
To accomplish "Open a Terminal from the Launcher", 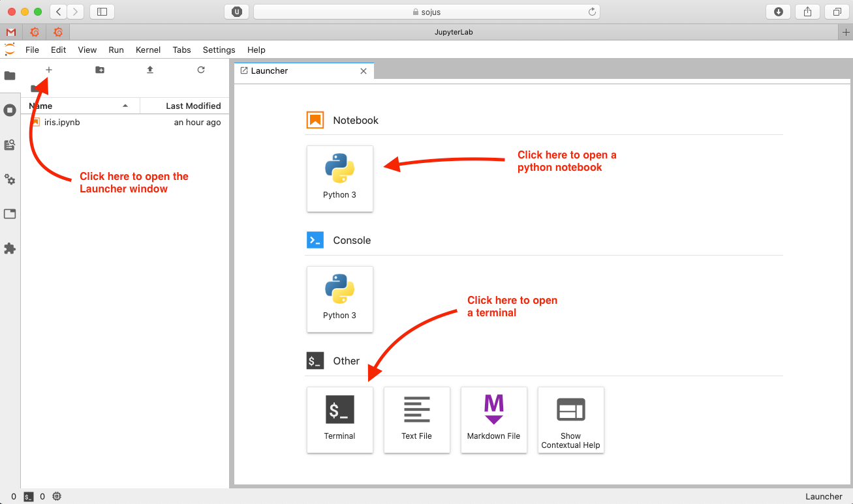I will pos(339,420).
